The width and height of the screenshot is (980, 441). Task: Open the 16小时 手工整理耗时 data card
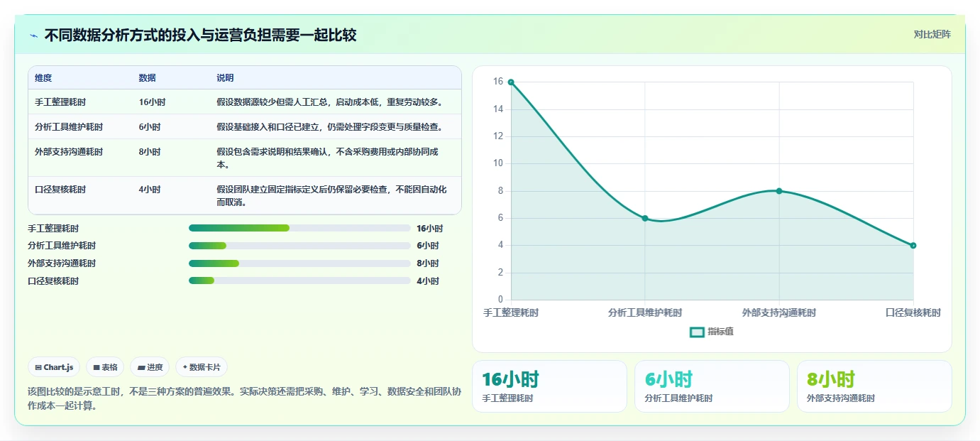click(x=549, y=386)
